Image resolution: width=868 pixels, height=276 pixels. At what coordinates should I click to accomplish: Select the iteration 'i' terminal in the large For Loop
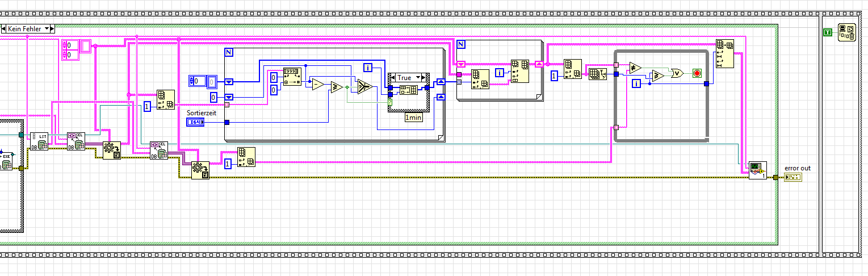point(368,68)
